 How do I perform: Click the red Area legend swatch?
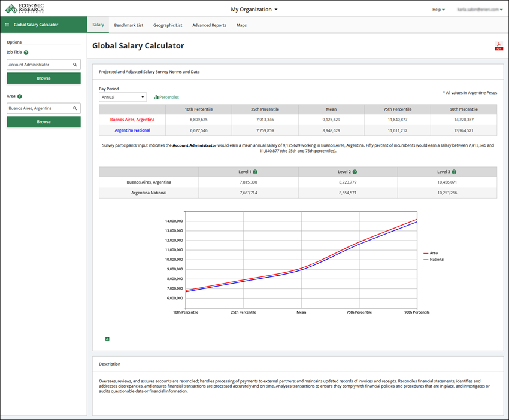[x=426, y=254]
